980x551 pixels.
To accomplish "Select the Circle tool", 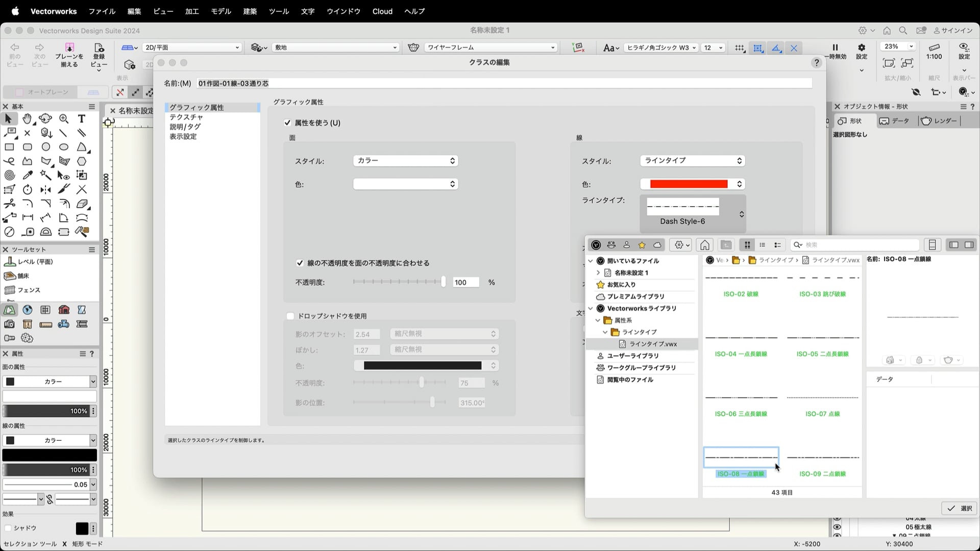I will click(x=46, y=147).
